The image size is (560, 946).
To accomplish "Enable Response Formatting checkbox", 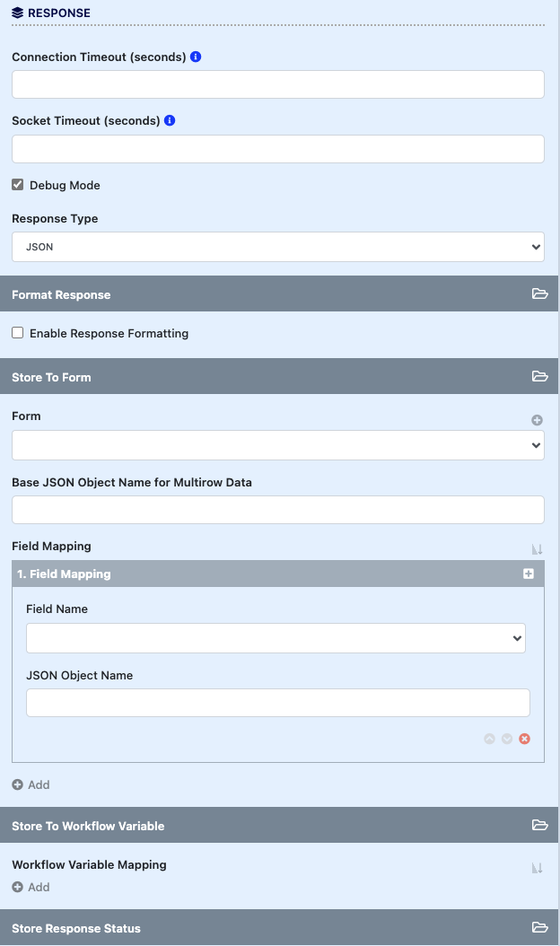I will (x=18, y=333).
